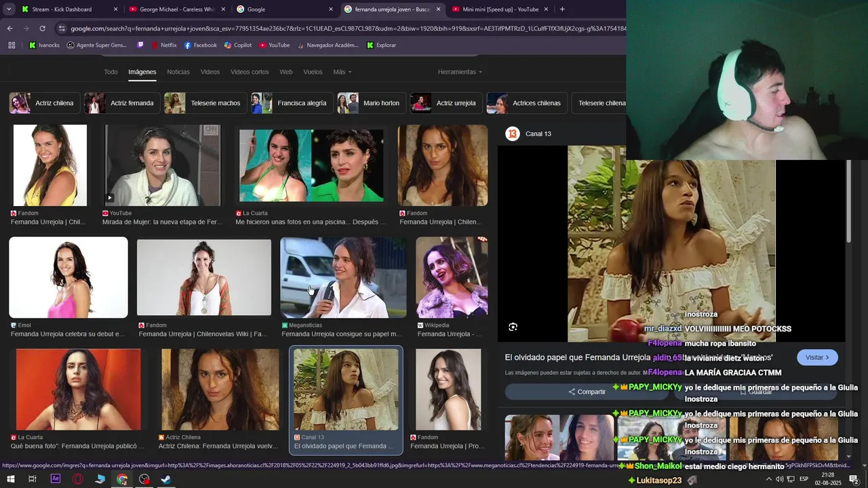The image size is (868, 488).
Task: Open the Actriz Chilena image result
Action: coord(220,390)
